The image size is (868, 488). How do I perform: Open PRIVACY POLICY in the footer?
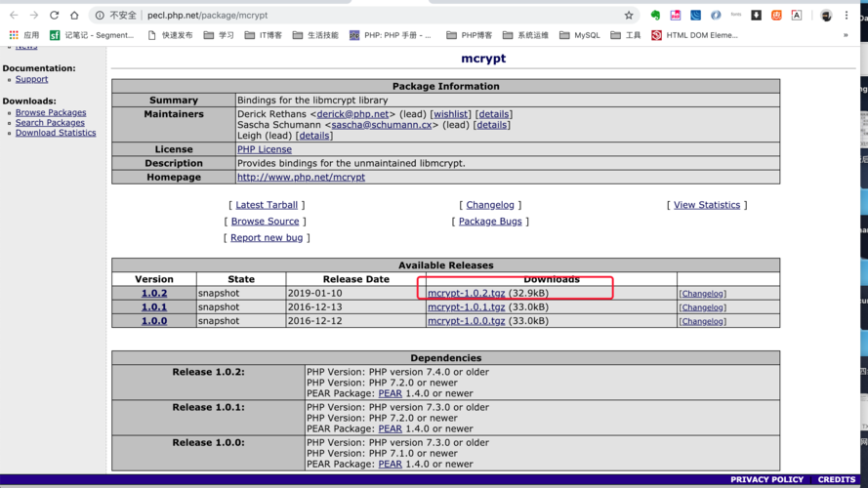tap(766, 479)
